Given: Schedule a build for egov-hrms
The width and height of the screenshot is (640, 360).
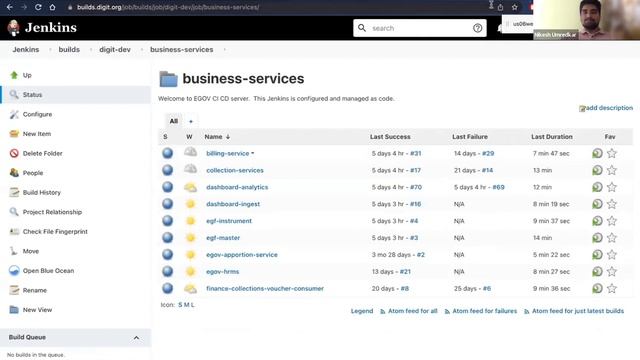Looking at the screenshot, I should 597,271.
